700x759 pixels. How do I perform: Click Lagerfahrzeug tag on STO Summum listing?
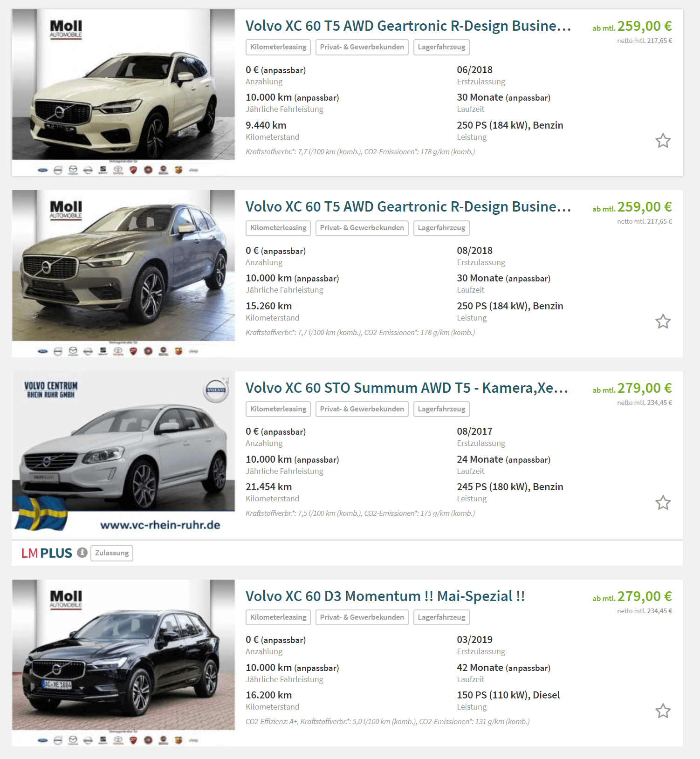coord(441,409)
